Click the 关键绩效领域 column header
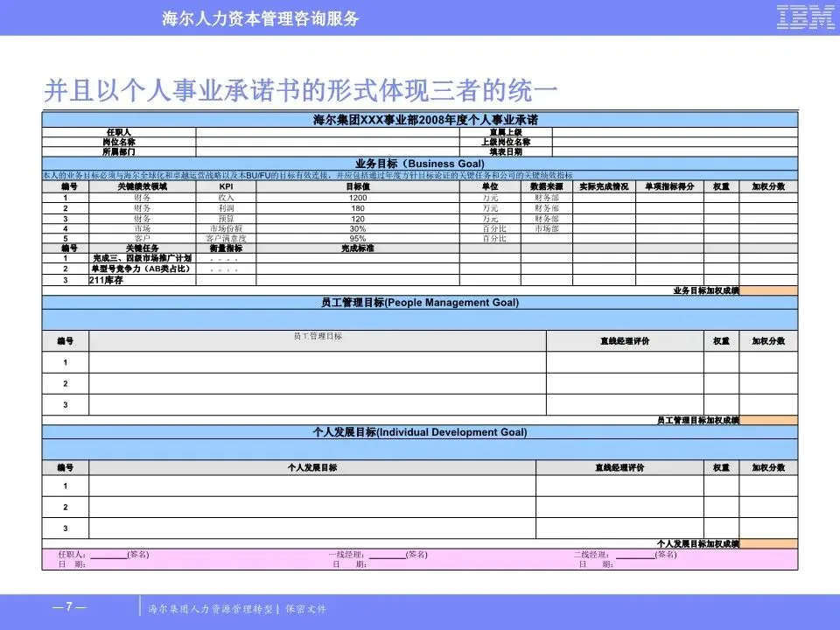Image resolution: width=840 pixels, height=630 pixels. tap(143, 186)
